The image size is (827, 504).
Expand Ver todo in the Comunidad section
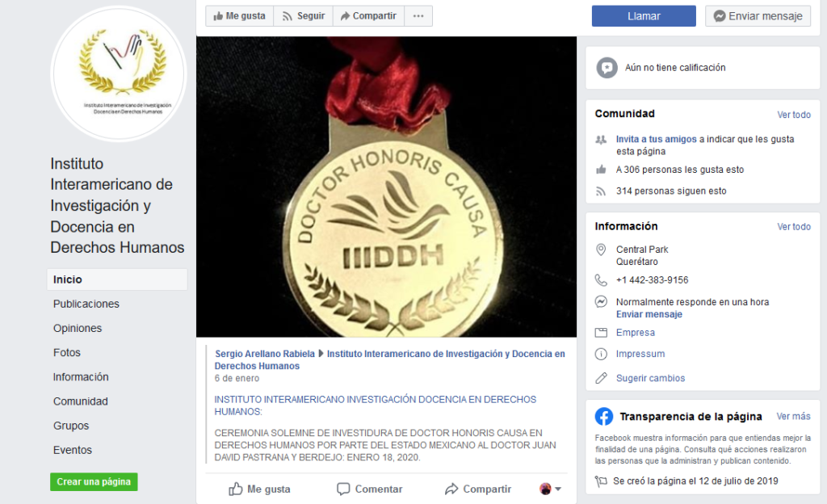pyautogui.click(x=794, y=115)
